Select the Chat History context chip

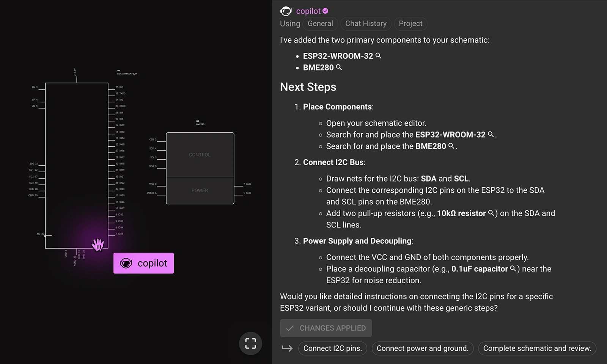point(366,24)
